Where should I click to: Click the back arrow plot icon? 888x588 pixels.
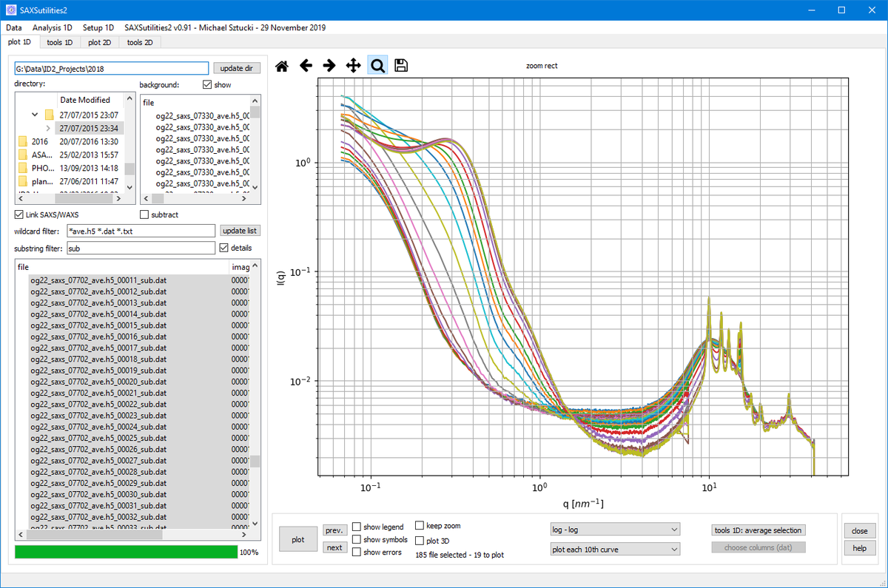(x=306, y=66)
